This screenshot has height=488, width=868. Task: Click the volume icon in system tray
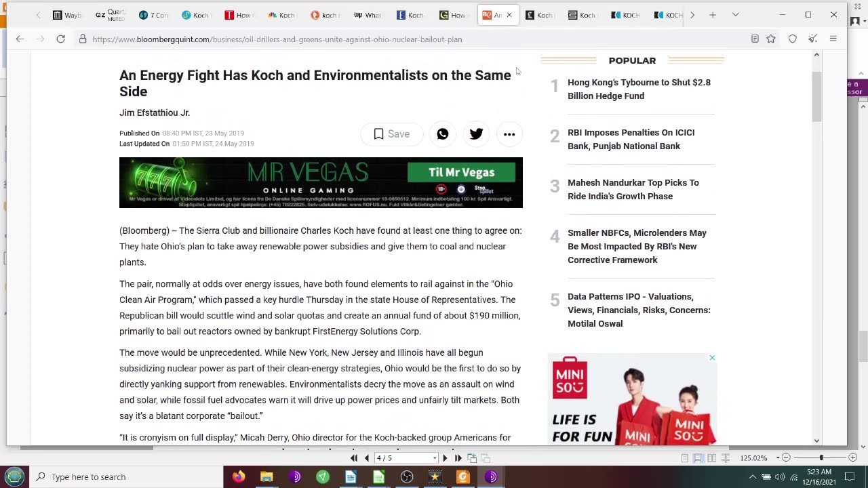pos(780,476)
